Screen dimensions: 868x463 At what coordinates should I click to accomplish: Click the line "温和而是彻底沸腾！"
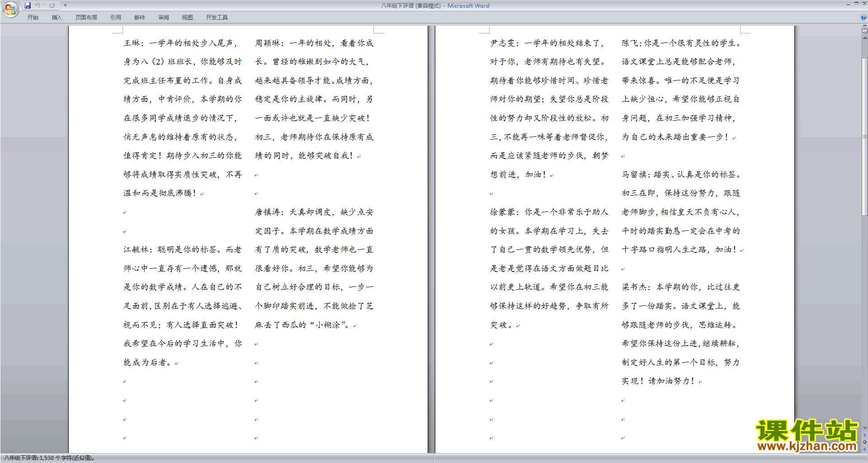tap(160, 193)
